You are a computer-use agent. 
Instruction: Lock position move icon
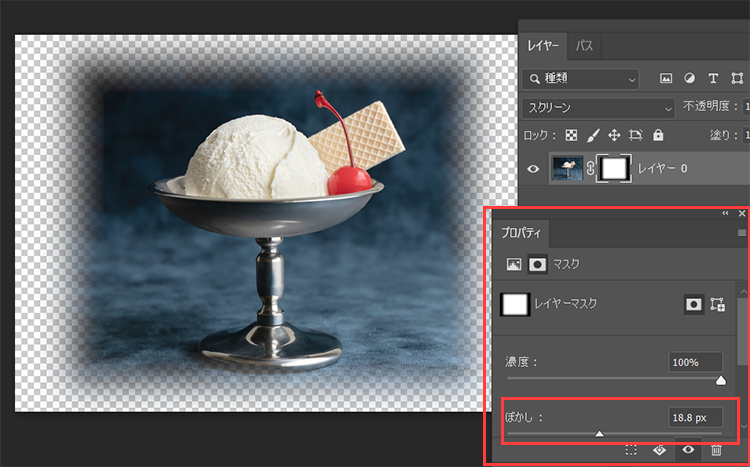coord(614,135)
